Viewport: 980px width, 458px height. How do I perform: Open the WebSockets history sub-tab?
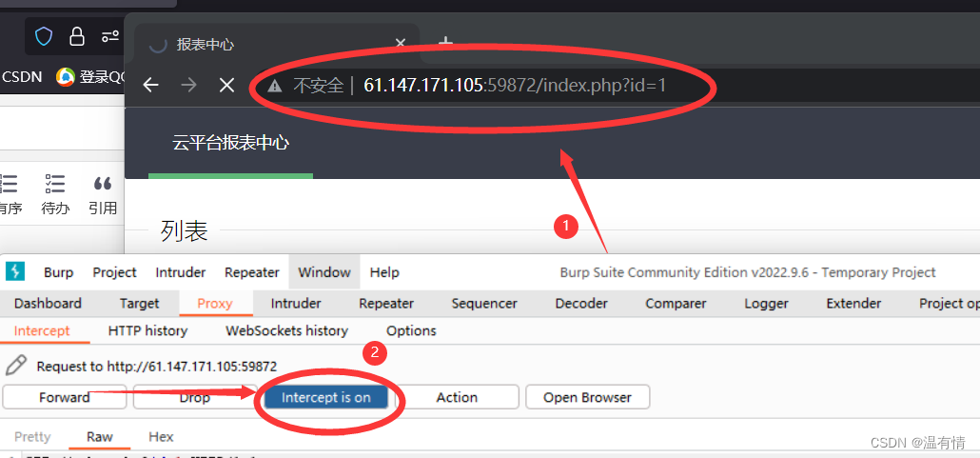click(287, 330)
